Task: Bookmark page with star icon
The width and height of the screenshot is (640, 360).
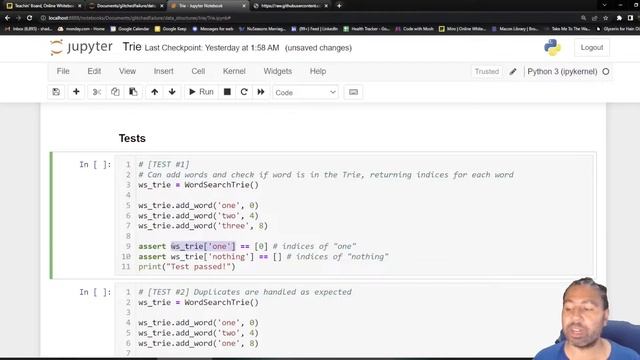Action: click(606, 18)
